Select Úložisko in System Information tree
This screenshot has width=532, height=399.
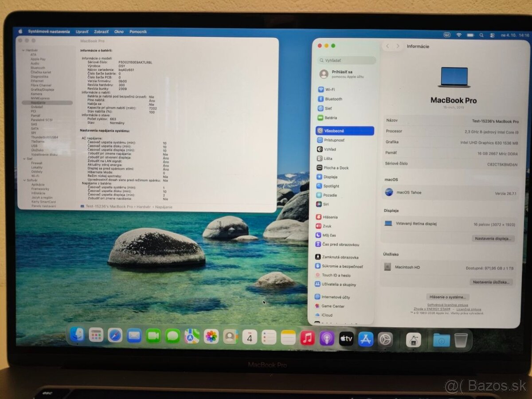coord(37,150)
